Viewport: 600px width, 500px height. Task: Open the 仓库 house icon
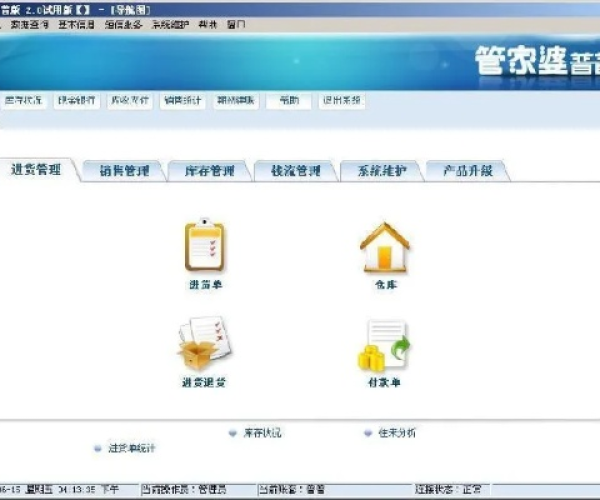coord(385,248)
